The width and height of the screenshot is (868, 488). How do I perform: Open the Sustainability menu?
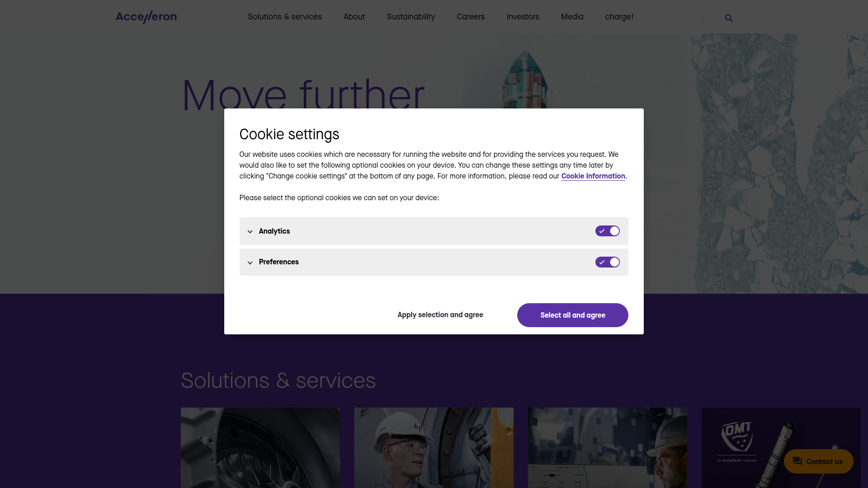(410, 17)
